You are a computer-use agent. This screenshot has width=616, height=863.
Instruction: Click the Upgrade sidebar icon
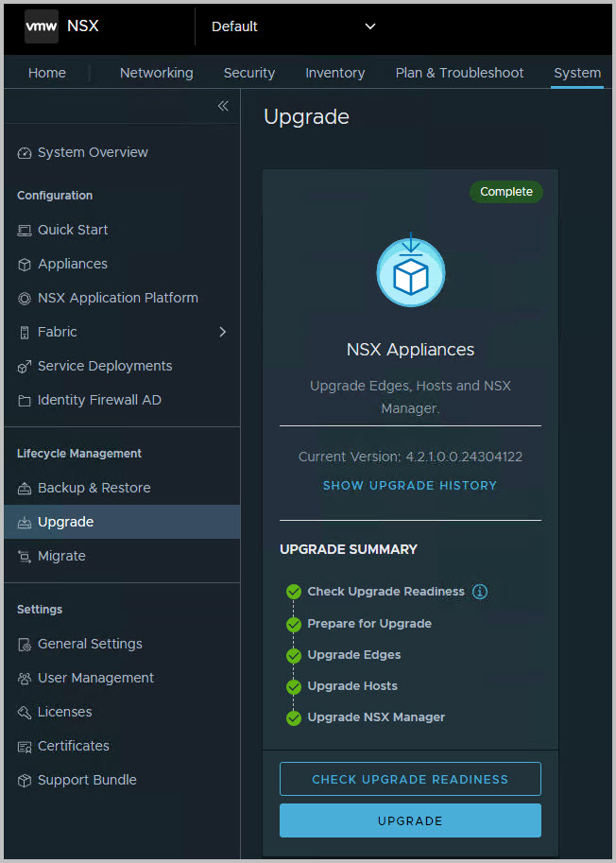click(25, 523)
